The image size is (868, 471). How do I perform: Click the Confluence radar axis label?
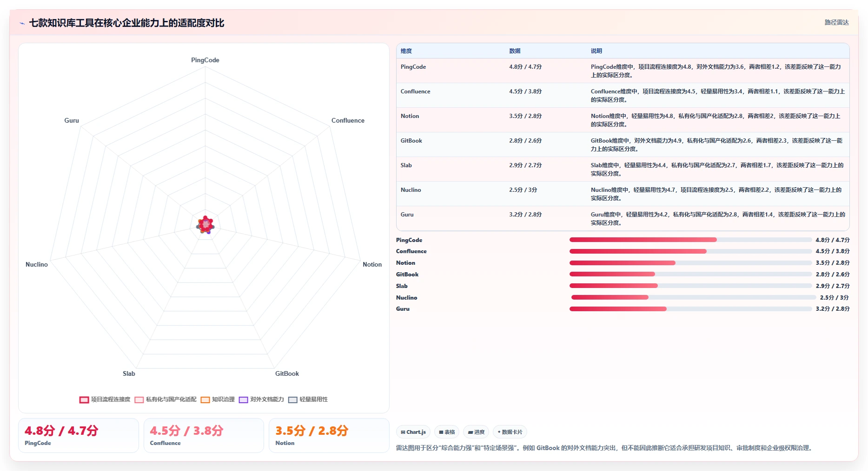coord(348,120)
